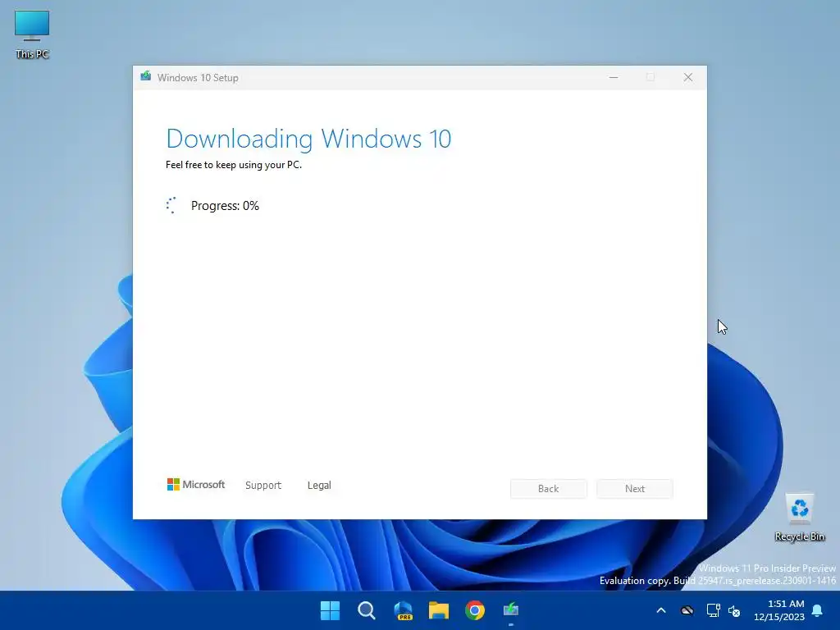Open File Explorer from taskbar
The width and height of the screenshot is (840, 630).
(x=439, y=610)
